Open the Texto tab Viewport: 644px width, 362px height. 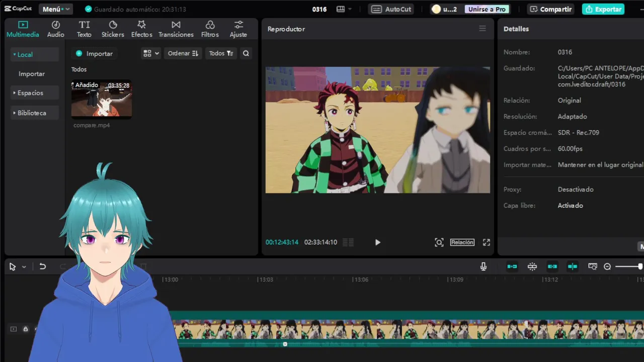tap(84, 29)
